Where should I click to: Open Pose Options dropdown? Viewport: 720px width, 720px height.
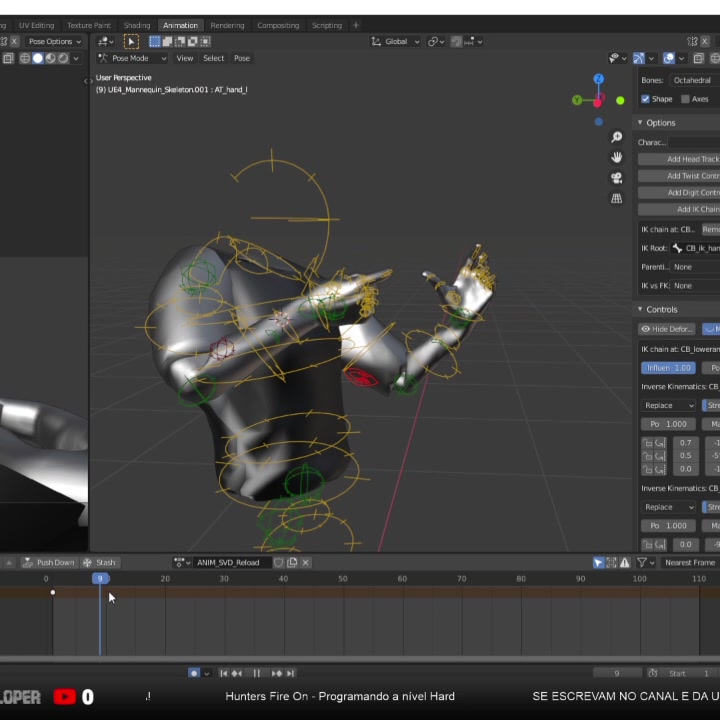pos(55,42)
